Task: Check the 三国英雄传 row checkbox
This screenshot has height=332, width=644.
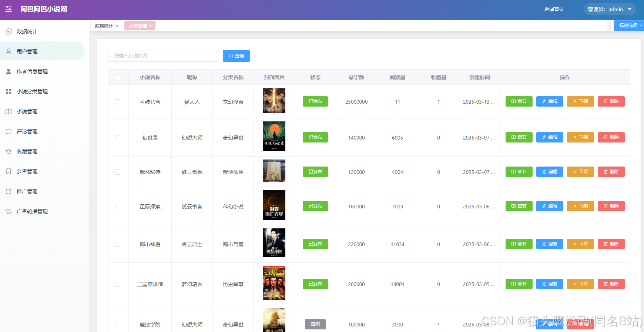Action: (x=118, y=284)
